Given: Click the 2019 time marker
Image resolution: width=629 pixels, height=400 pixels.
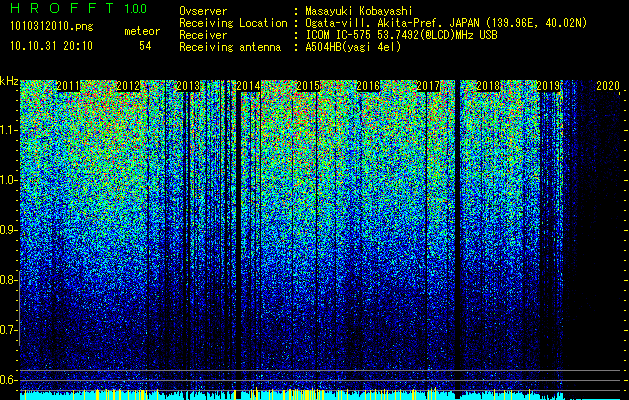Looking at the screenshot, I should coord(548,86).
